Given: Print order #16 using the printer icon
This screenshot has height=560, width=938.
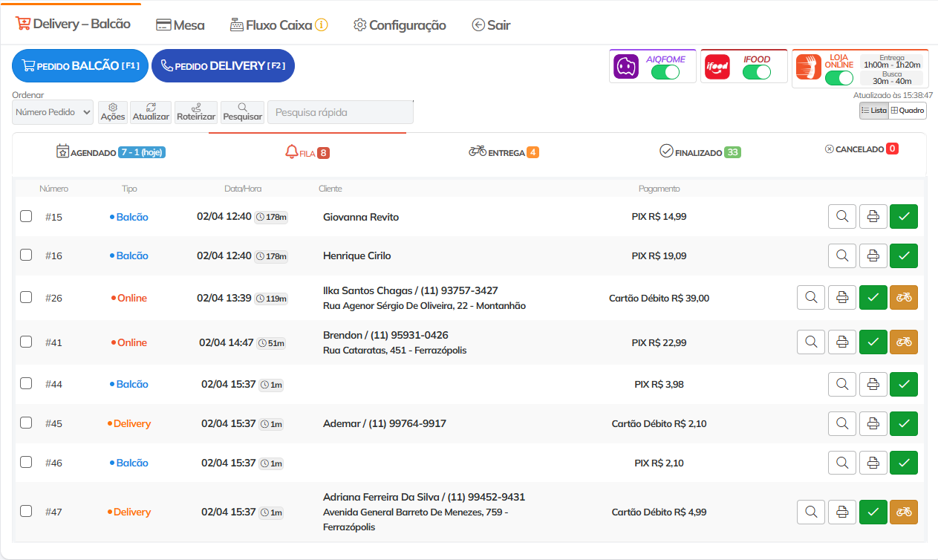Looking at the screenshot, I should (x=873, y=255).
